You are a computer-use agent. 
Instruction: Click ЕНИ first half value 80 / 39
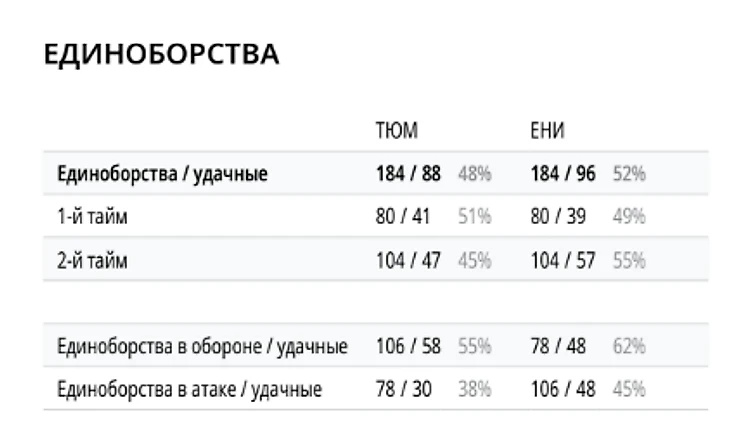point(558,217)
